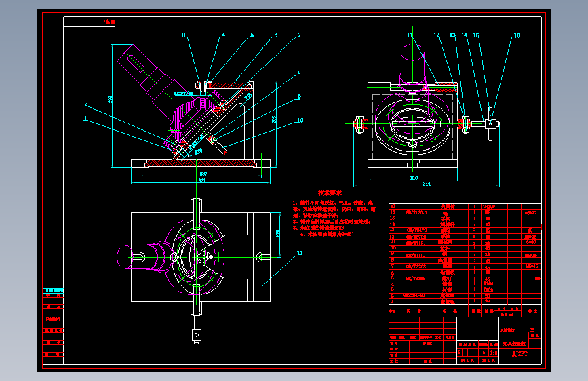Image resolution: width=588 pixels, height=381 pixels.
Task: Click balloon label 15 above side view
Action: [476, 35]
